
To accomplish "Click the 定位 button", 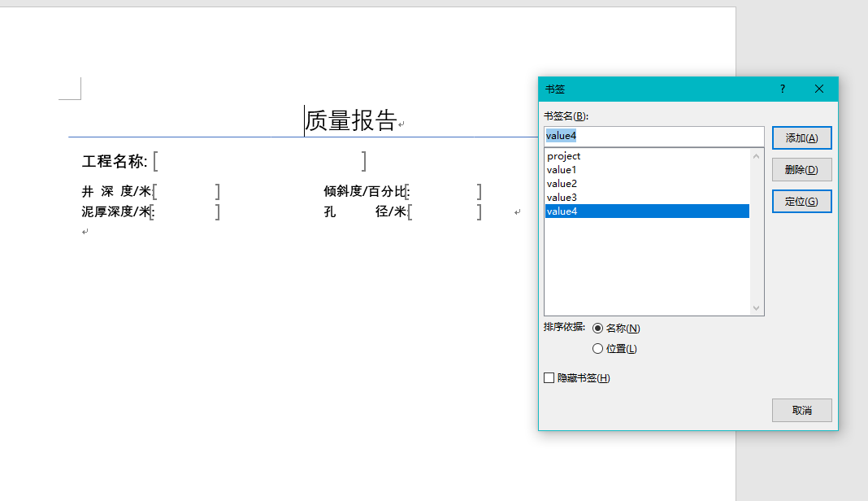I will click(801, 201).
